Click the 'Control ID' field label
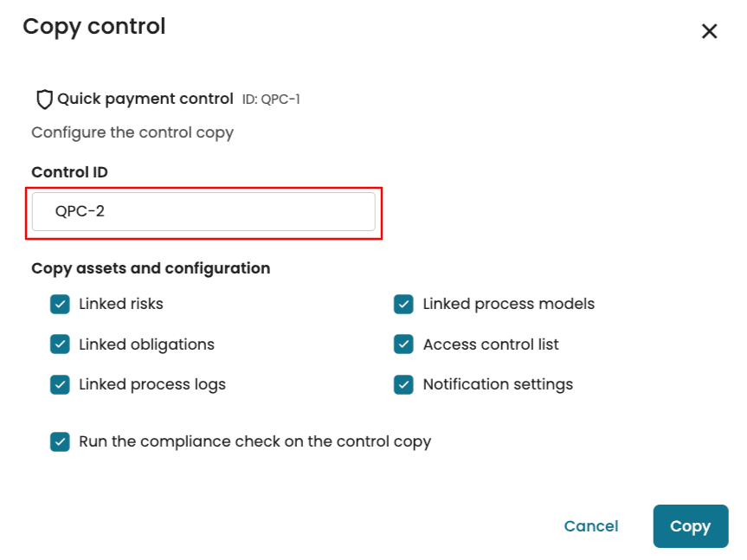The width and height of the screenshot is (747, 560). point(69,172)
